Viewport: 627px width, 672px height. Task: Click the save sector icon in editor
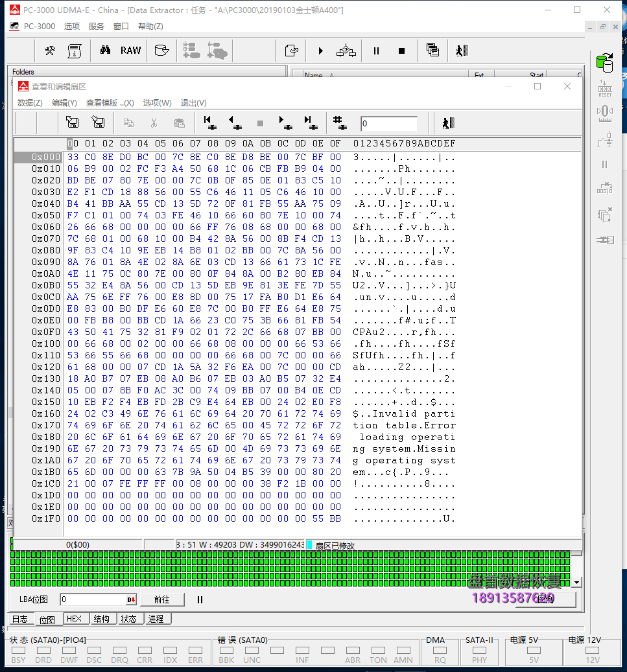pos(72,122)
